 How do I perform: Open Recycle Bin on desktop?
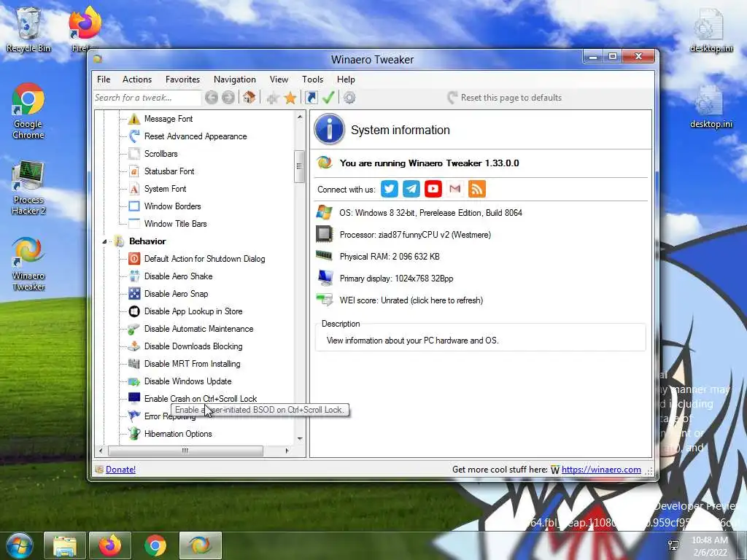pos(28,29)
